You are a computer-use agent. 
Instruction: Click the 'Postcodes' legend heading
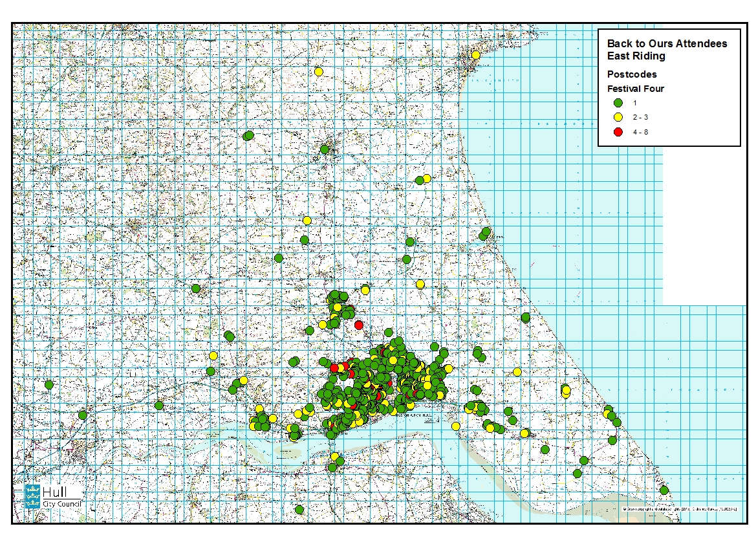[x=632, y=74]
